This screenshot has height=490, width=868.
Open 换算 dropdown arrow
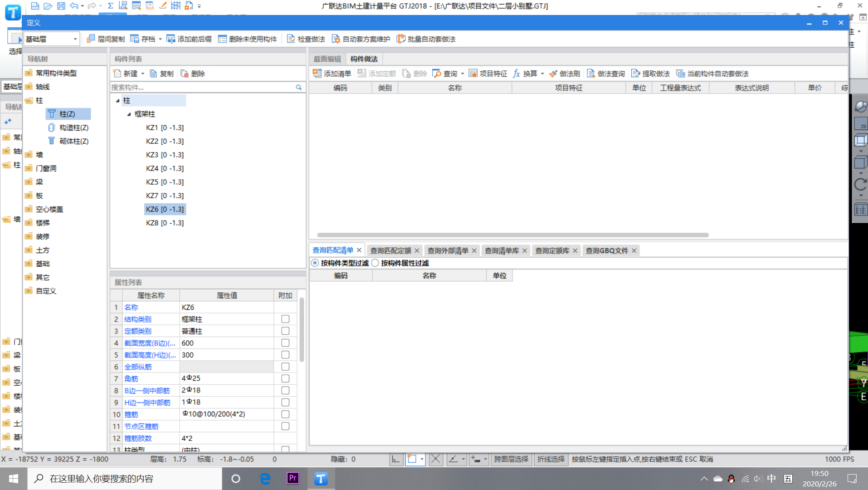pyautogui.click(x=542, y=73)
